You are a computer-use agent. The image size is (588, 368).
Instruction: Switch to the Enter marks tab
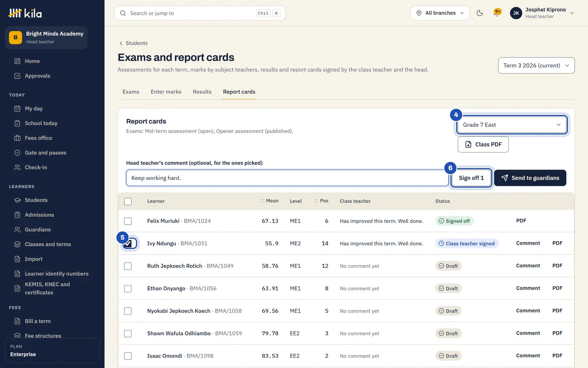pos(166,92)
